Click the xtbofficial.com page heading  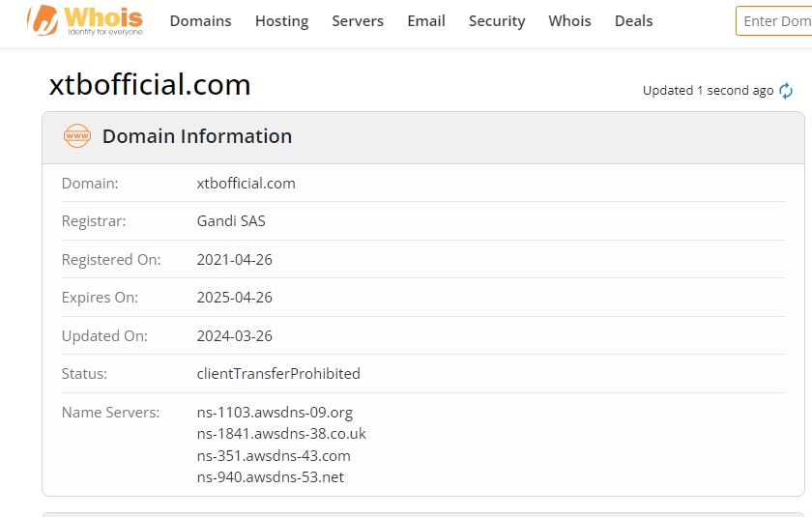[x=150, y=85]
